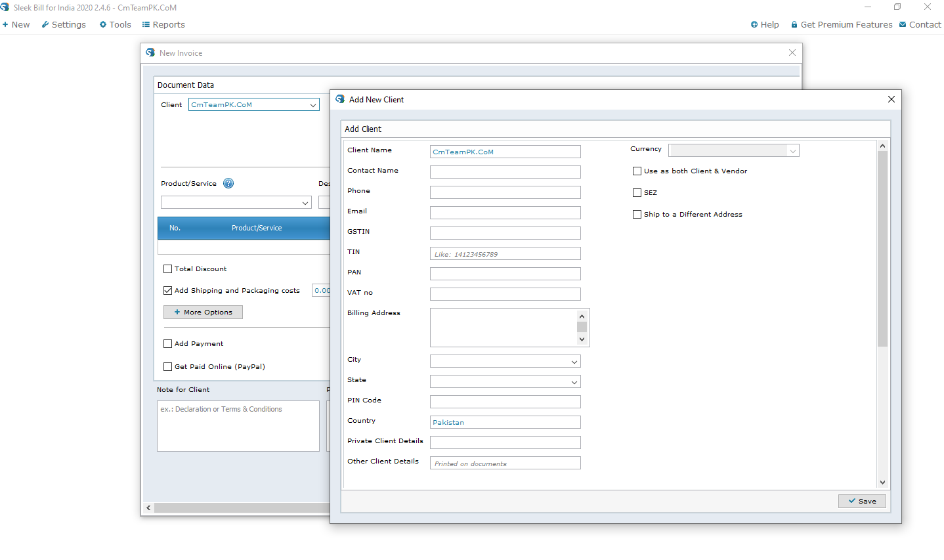This screenshot has width=944, height=560.
Task: Click the Email input field
Action: [x=505, y=213]
